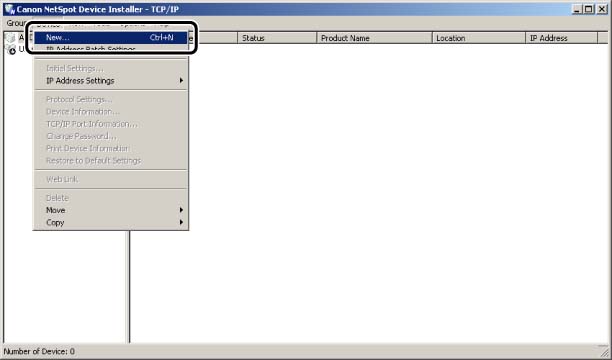Choose the Device Information... menu entry
The height and width of the screenshot is (360, 612).
click(x=111, y=112)
